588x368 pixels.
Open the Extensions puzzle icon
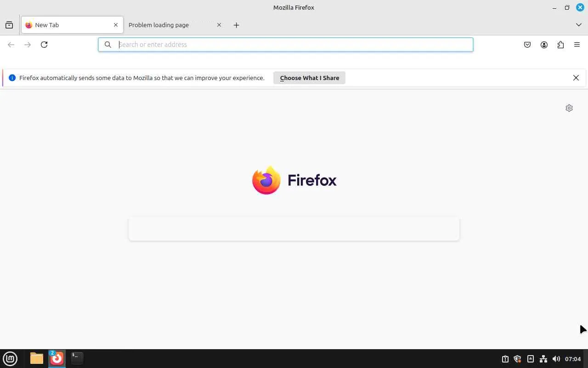pos(560,45)
